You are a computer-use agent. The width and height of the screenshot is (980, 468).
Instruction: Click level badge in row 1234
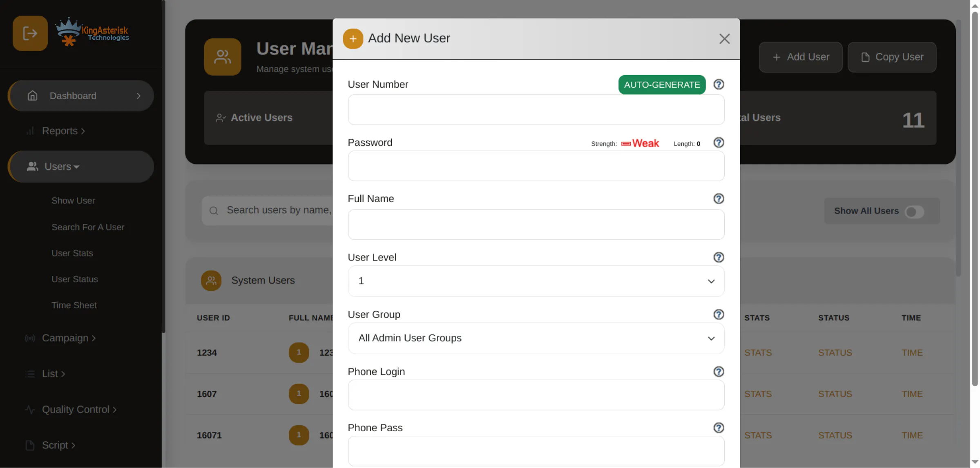[x=299, y=352]
